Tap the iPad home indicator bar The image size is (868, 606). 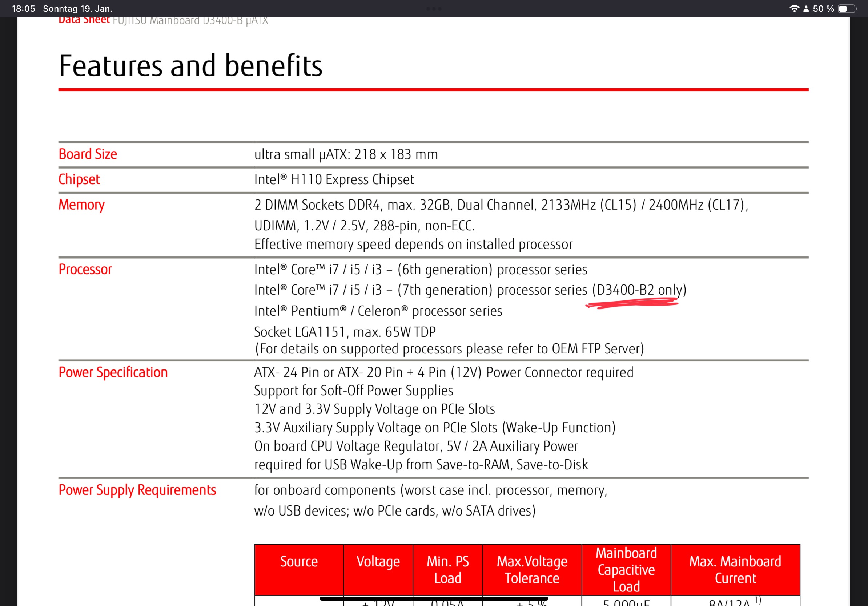click(x=434, y=598)
